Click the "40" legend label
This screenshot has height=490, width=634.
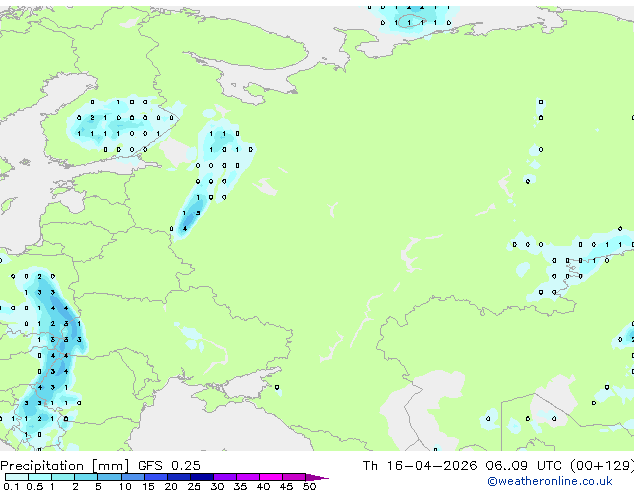coord(263,486)
